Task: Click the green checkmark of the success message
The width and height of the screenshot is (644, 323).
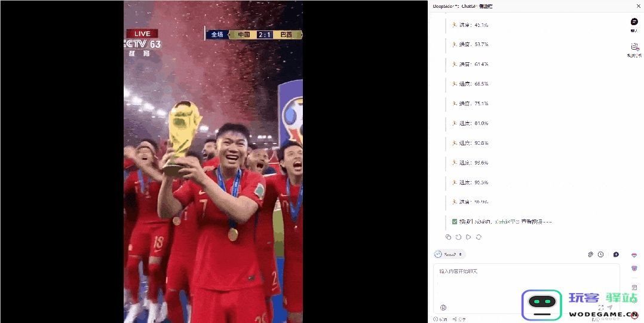Action: coord(455,222)
